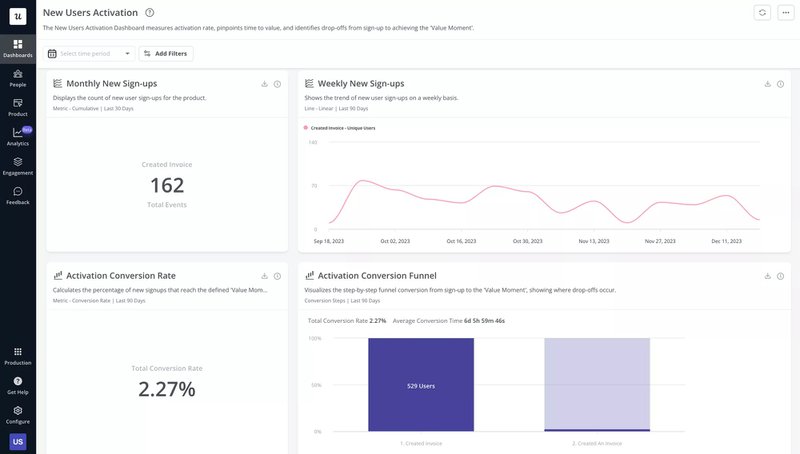Download the Monthly New Sign-ups report
Screen dimensions: 800x454
[x=264, y=84]
